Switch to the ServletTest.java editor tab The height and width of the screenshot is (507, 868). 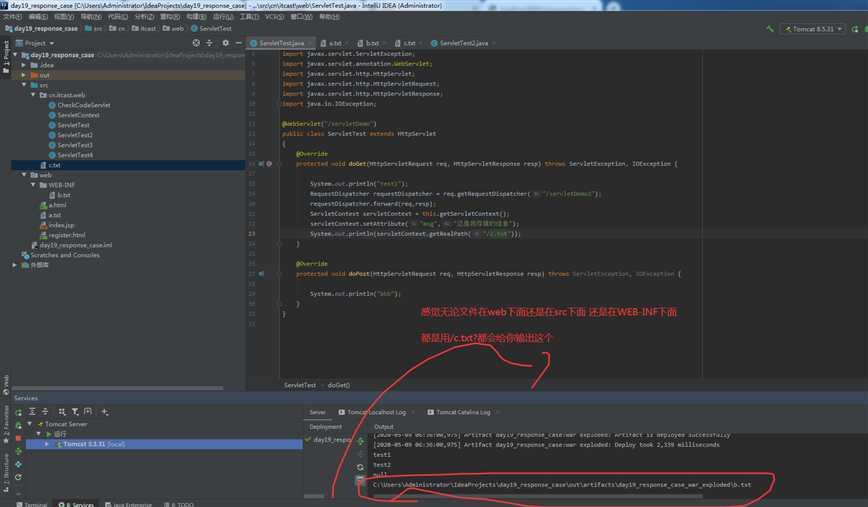click(x=281, y=43)
